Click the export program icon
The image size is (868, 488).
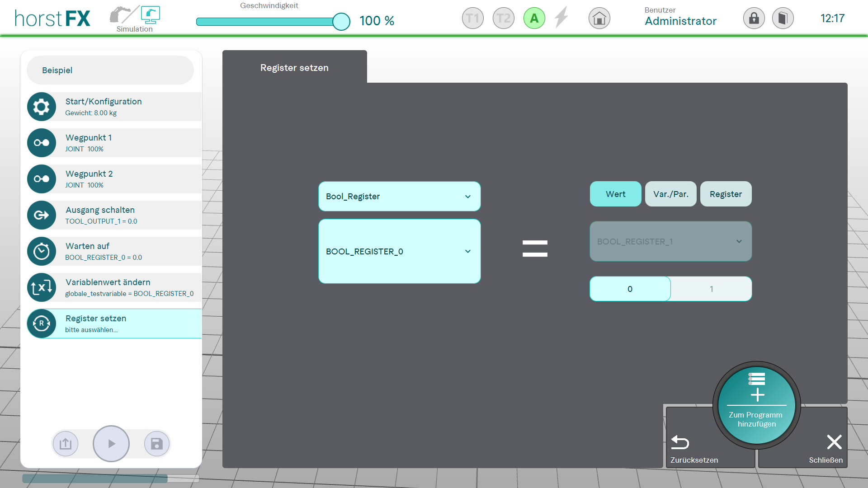click(66, 444)
